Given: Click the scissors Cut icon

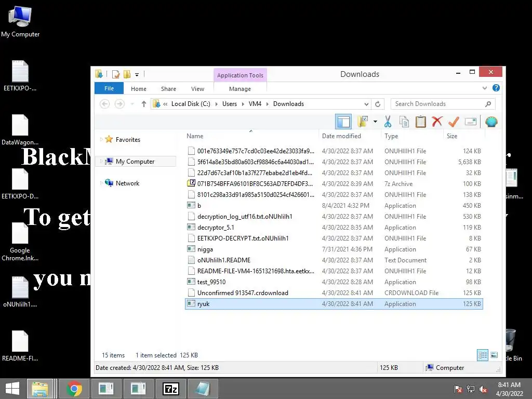Looking at the screenshot, I should pos(388,122).
